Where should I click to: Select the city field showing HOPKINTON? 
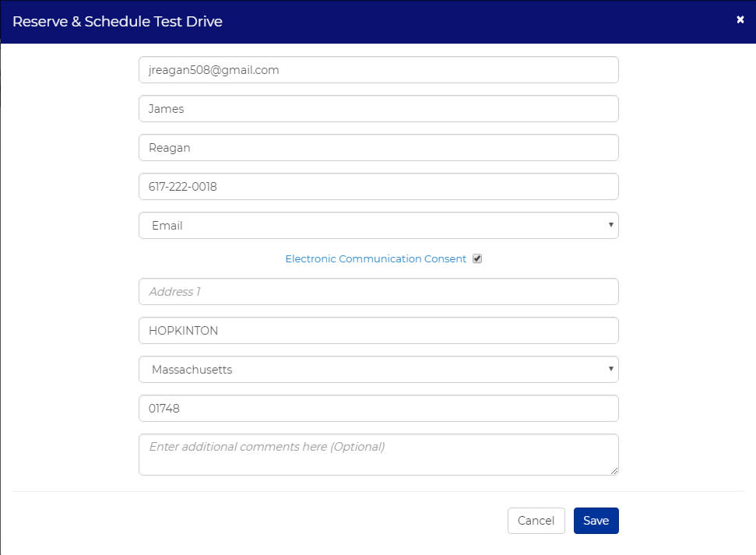(378, 331)
